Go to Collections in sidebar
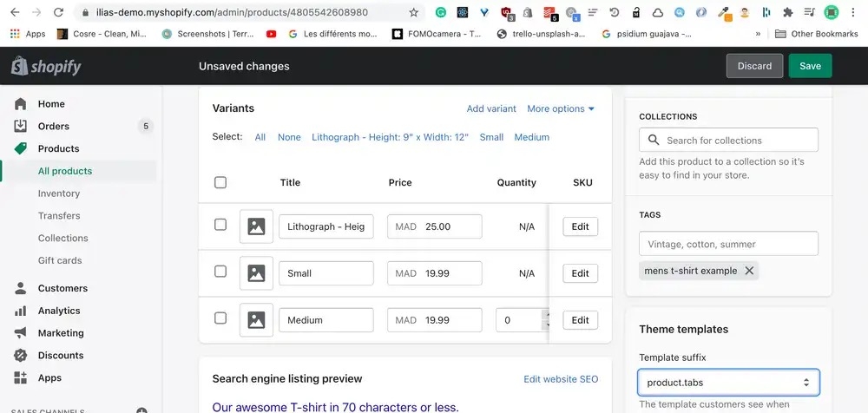Image resolution: width=868 pixels, height=413 pixels. pos(63,239)
